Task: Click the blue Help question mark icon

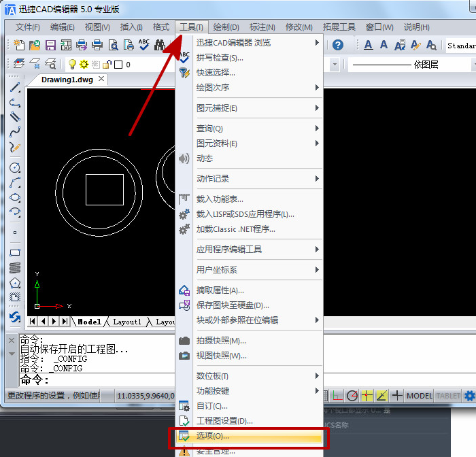Action: point(338,46)
